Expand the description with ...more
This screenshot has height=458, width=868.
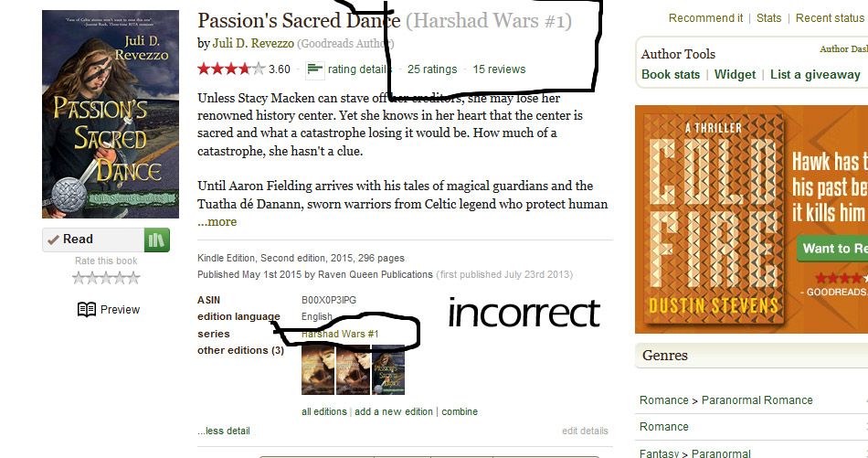(x=217, y=221)
